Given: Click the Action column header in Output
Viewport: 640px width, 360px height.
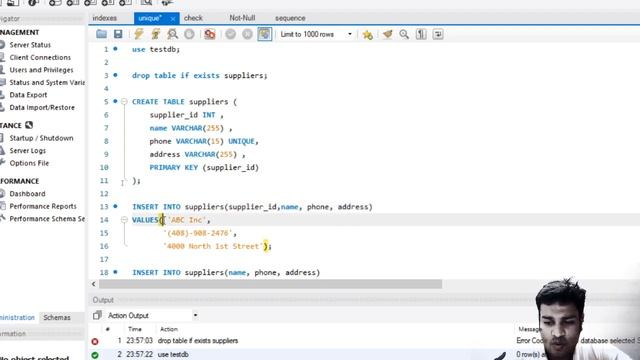Looking at the screenshot, I should pos(169,329).
